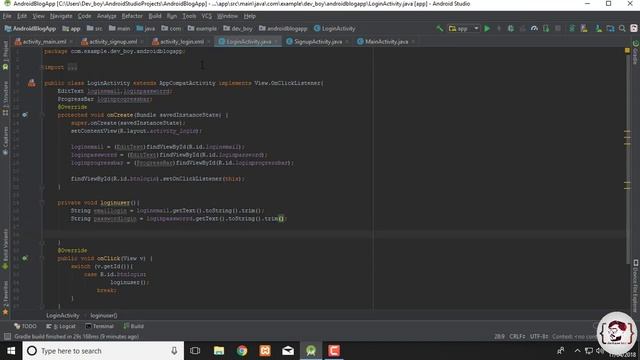Click the Make Project hammer icon
This screenshot has width=640, height=360.
tap(440, 29)
